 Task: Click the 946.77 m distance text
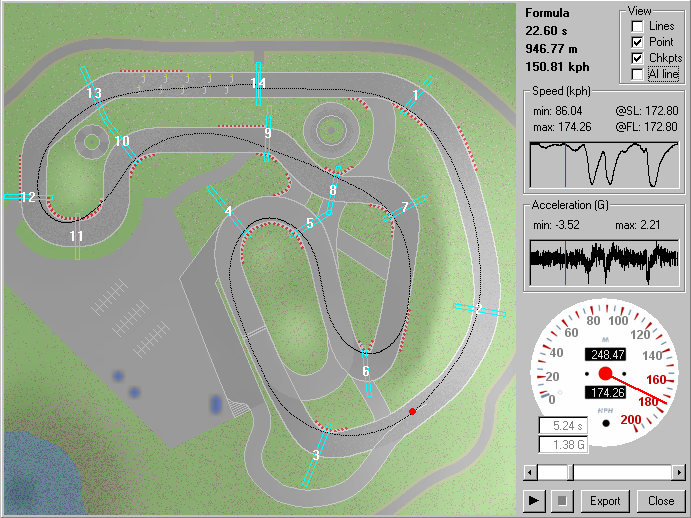(x=551, y=49)
